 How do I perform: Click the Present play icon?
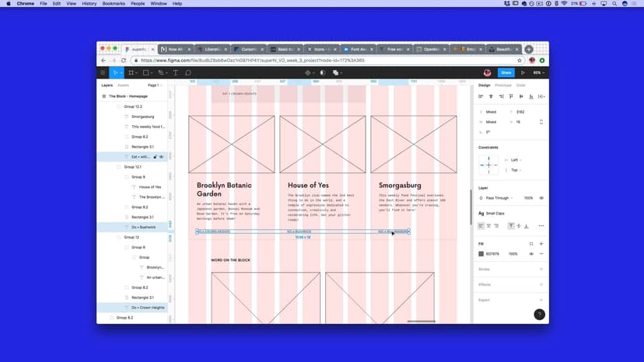(x=523, y=73)
